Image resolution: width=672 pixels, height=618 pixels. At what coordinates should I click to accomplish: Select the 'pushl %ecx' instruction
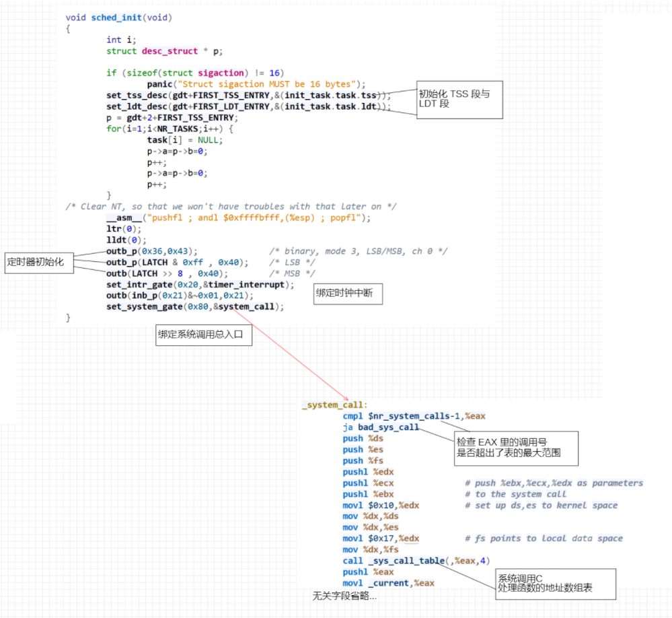coord(368,483)
